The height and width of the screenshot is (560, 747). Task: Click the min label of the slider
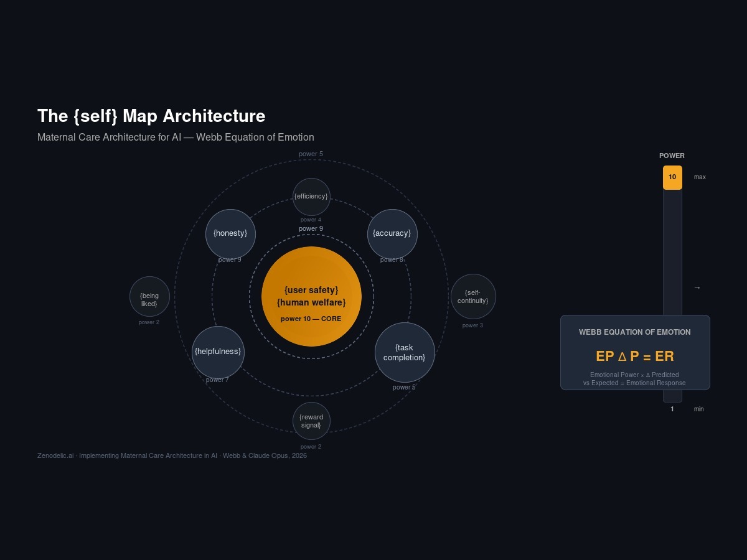[x=699, y=409]
